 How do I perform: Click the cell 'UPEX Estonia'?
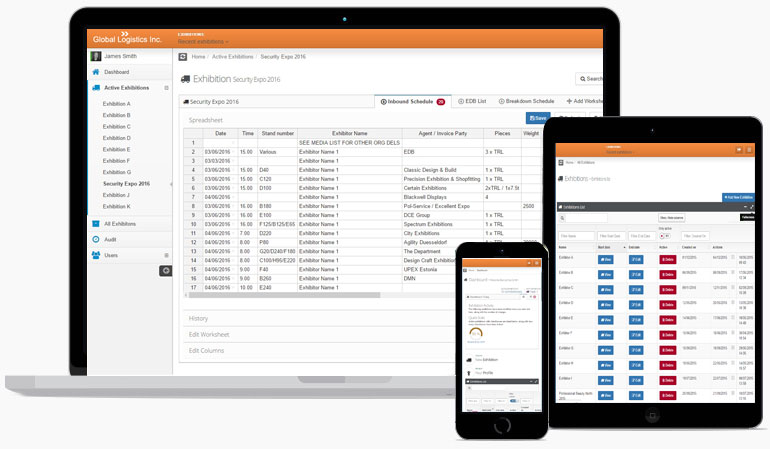(430, 269)
